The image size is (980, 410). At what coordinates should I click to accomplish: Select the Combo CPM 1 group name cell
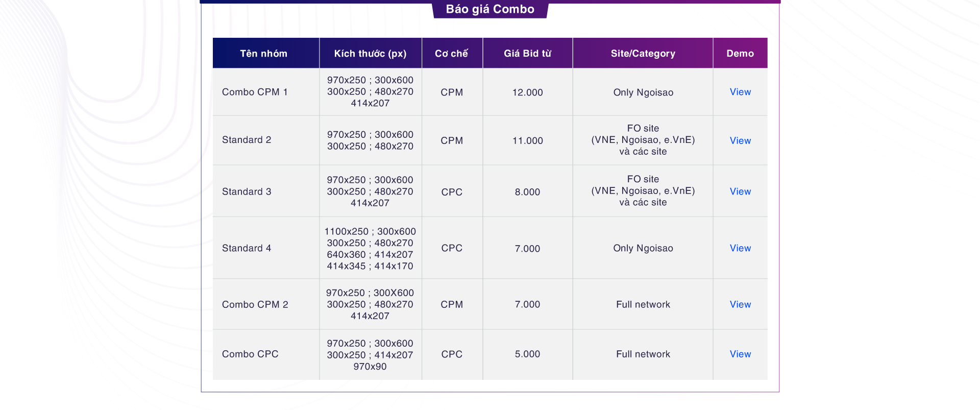(x=266, y=92)
